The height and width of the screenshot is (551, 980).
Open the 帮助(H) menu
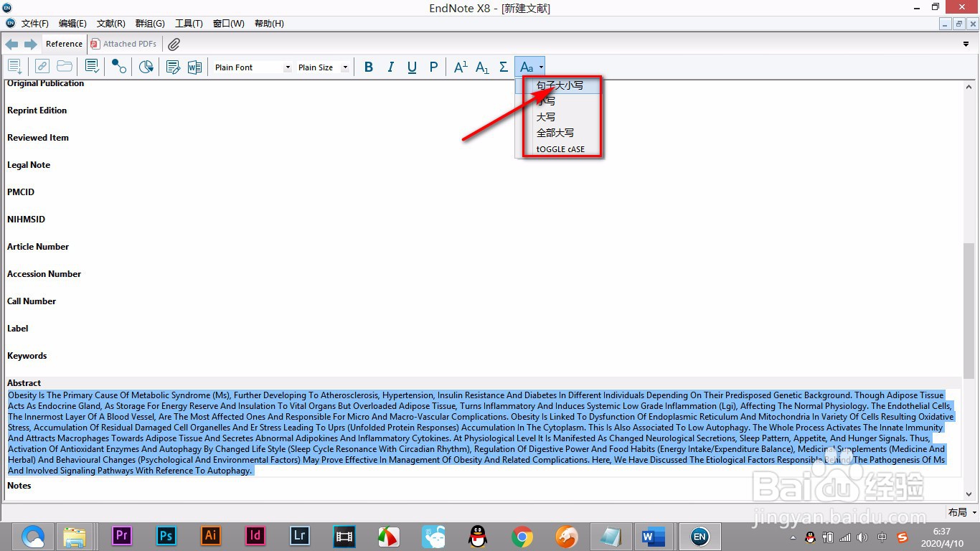coord(269,24)
